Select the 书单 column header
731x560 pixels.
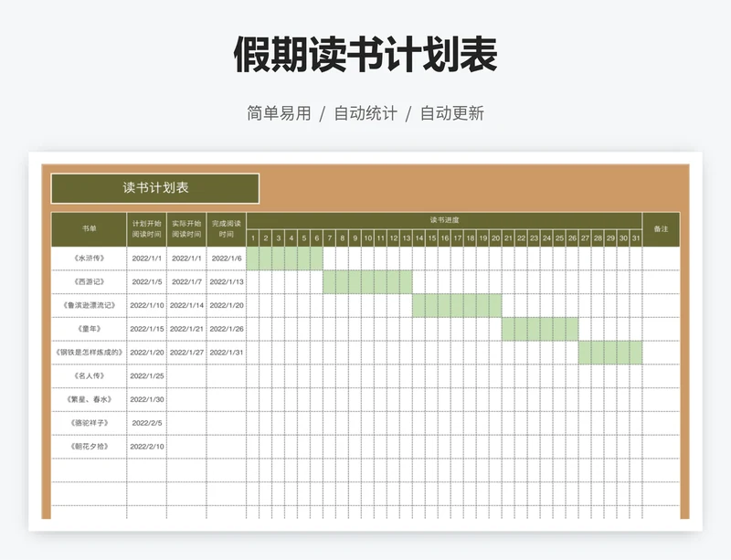pos(89,228)
